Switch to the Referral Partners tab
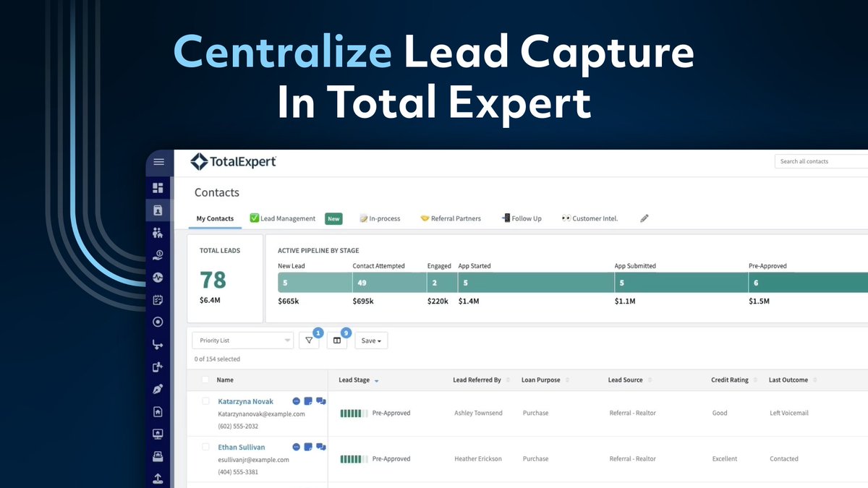Viewport: 868px width, 488px height. [x=451, y=218]
